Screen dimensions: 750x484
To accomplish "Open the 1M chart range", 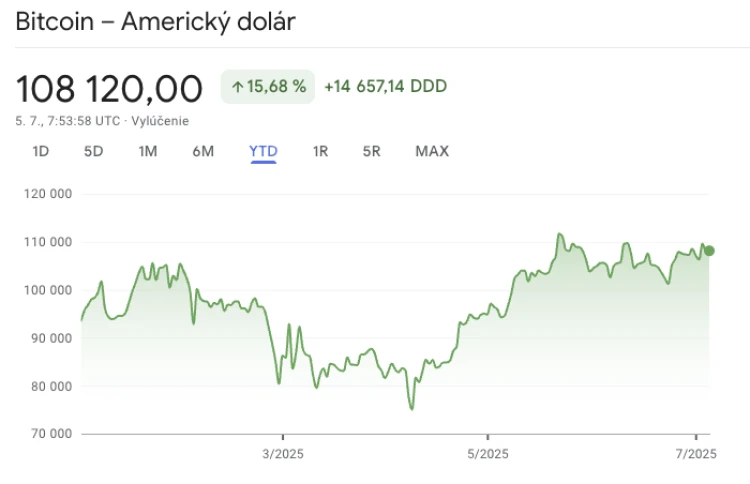I will [x=148, y=152].
